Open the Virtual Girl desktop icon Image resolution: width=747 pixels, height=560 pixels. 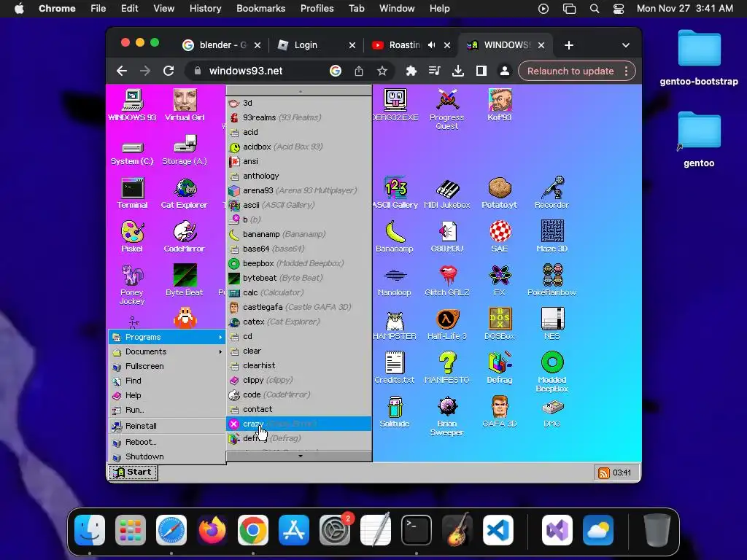(185, 105)
